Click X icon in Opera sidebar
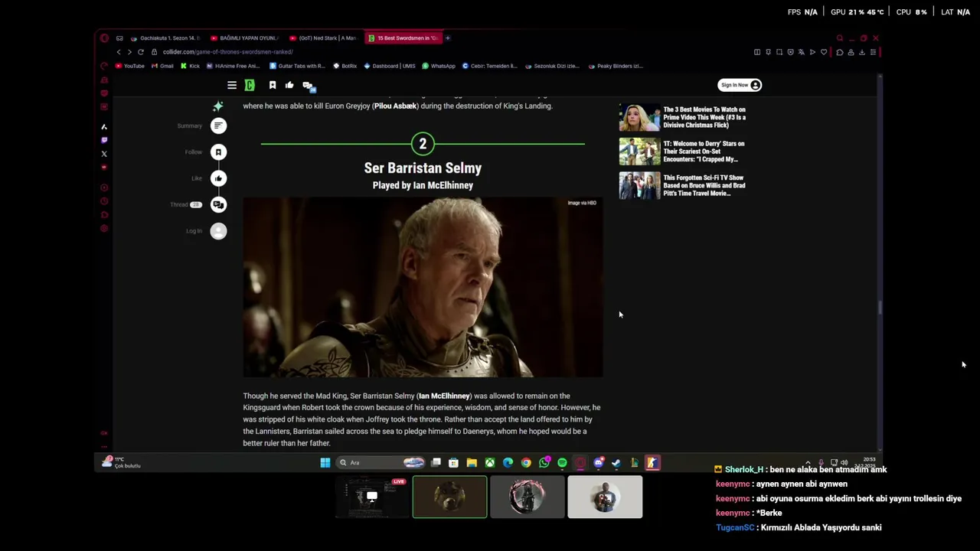Image resolution: width=980 pixels, height=551 pixels. [x=104, y=154]
